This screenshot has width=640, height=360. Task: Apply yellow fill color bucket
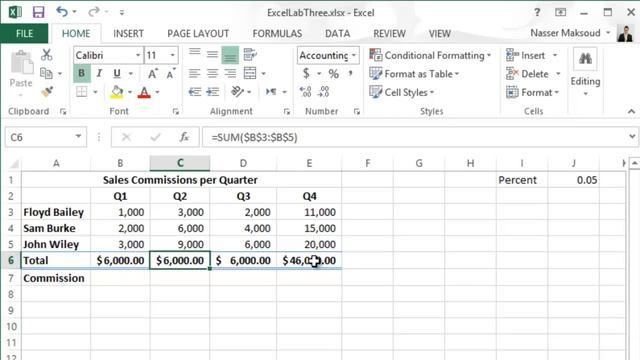click(117, 92)
